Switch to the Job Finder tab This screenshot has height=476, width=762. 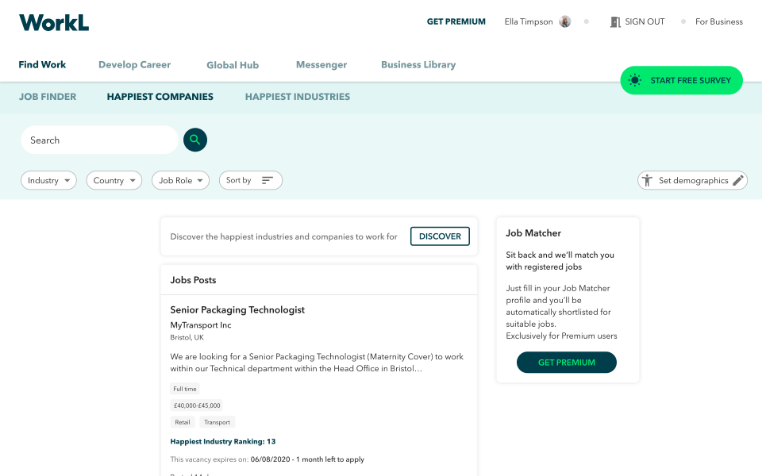tap(47, 97)
